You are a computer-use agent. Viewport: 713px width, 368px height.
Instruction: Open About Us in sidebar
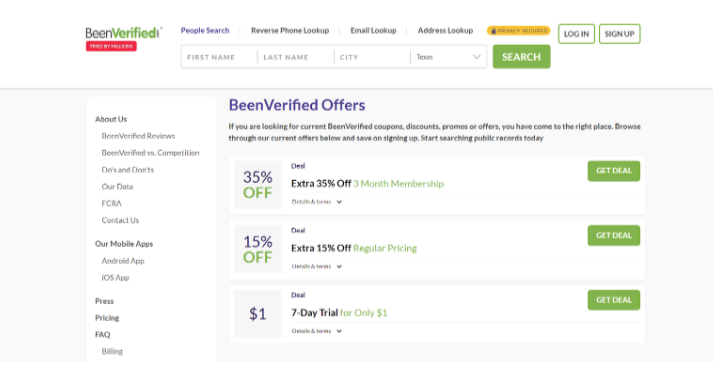[x=111, y=119]
